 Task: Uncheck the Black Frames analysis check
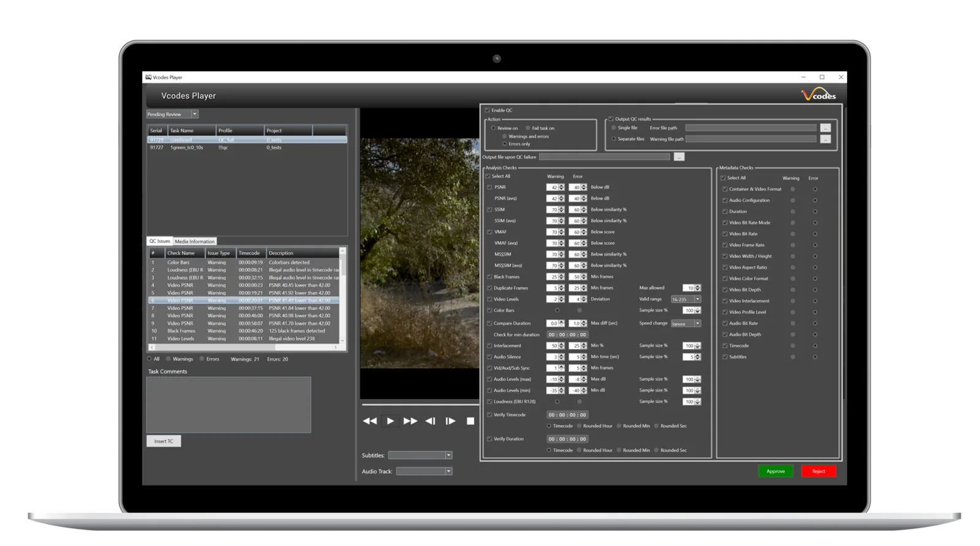[489, 277]
